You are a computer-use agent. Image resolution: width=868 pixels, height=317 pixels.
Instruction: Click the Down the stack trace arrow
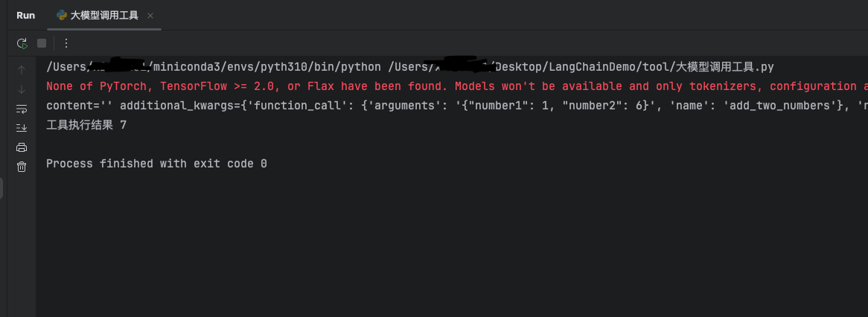point(22,89)
